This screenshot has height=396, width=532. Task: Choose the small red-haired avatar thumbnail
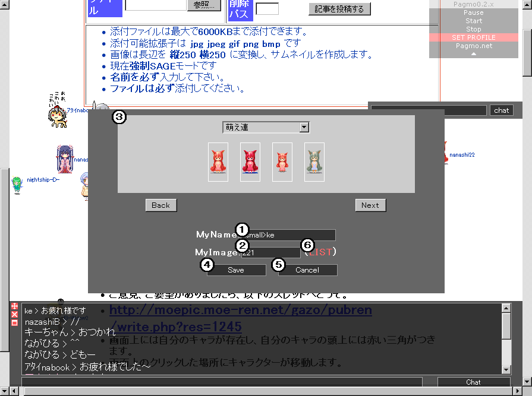(282, 162)
